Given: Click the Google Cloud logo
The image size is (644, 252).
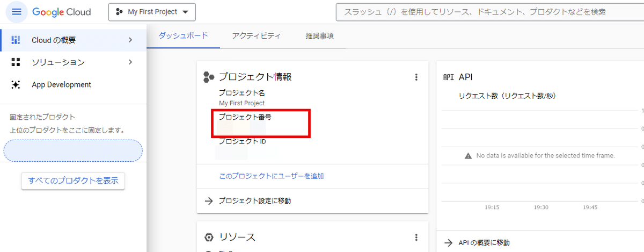Looking at the screenshot, I should pyautogui.click(x=62, y=12).
